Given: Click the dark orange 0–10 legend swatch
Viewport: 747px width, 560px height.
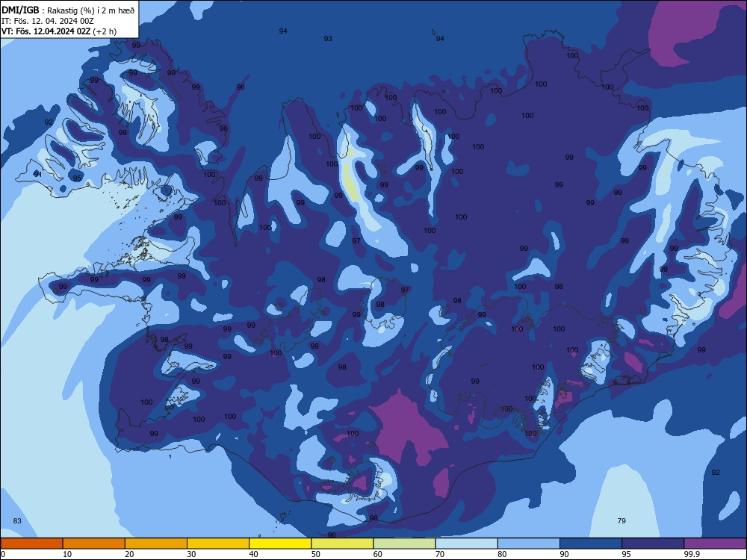Looking at the screenshot, I should point(31,544).
